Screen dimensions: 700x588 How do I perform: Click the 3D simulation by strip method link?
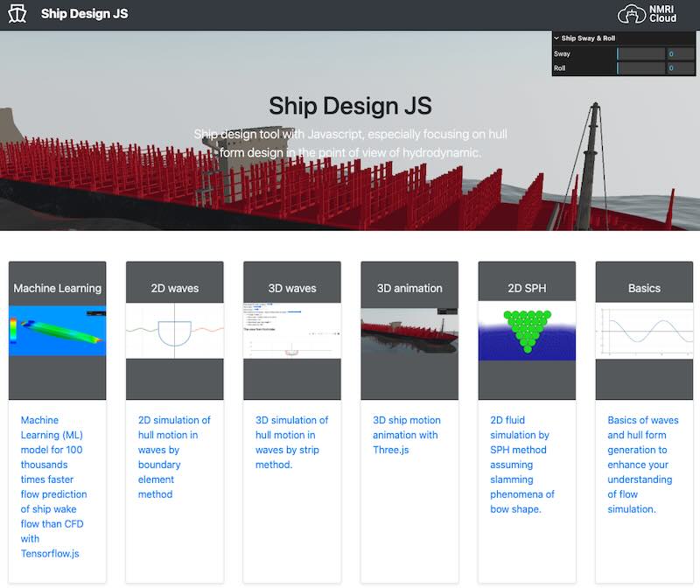coord(291,442)
